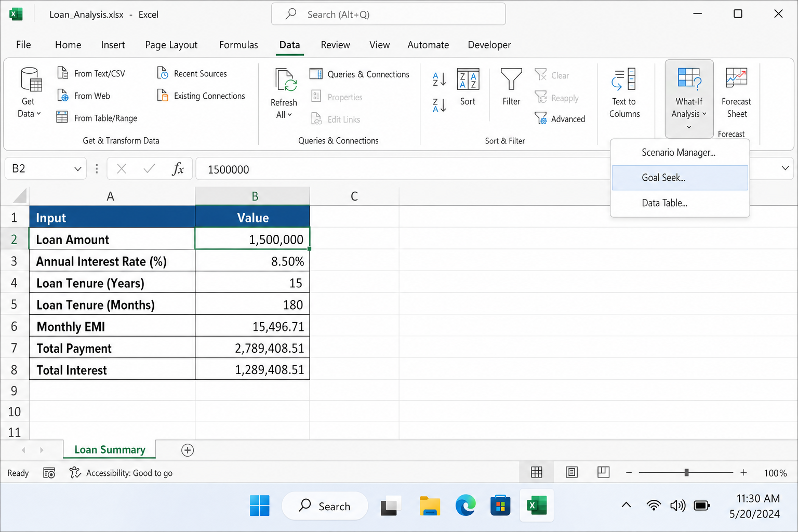Image resolution: width=798 pixels, height=532 pixels.
Task: Open the Automate tab
Action: 428,45
